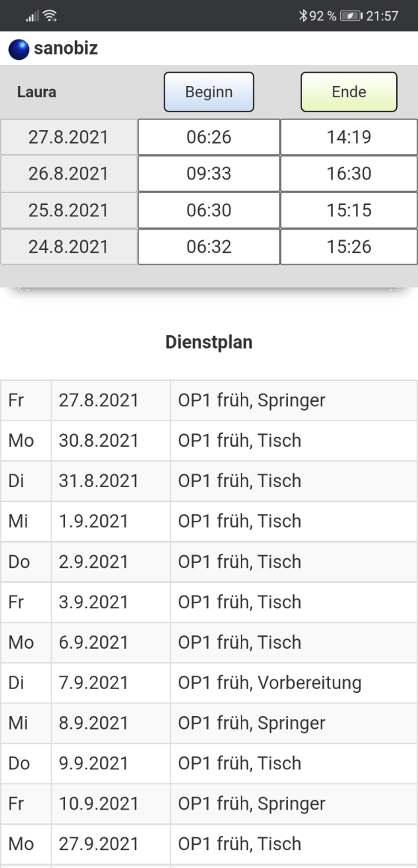Edit the 15:15 end time for 25.8.2021
418x868 pixels.
(349, 210)
